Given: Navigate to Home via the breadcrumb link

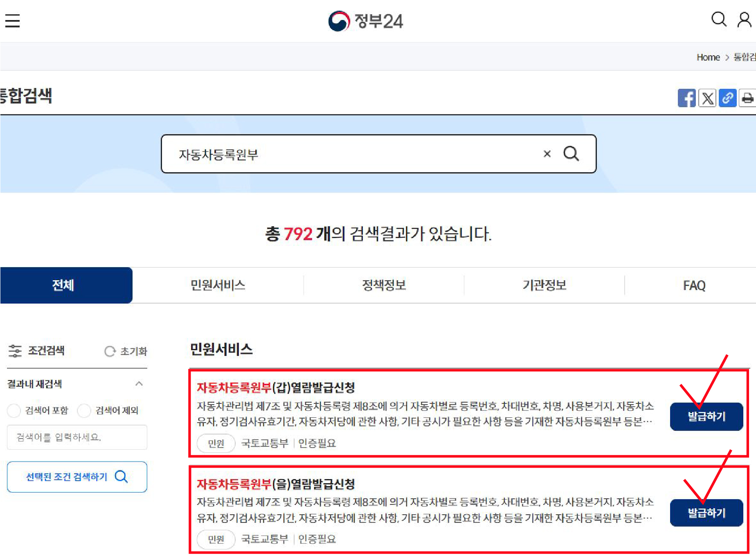Looking at the screenshot, I should [708, 57].
